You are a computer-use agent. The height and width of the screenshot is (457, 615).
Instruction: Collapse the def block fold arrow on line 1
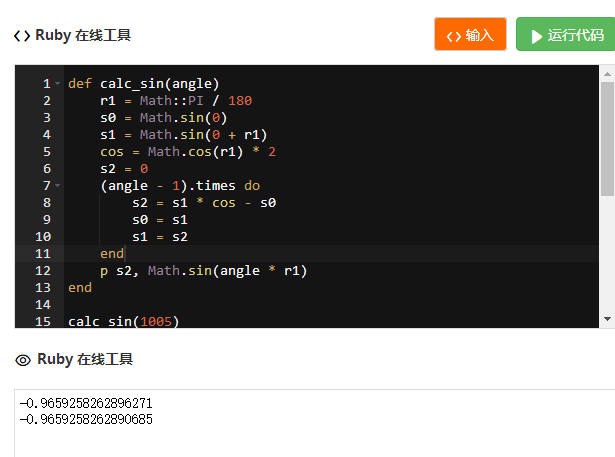[58, 84]
